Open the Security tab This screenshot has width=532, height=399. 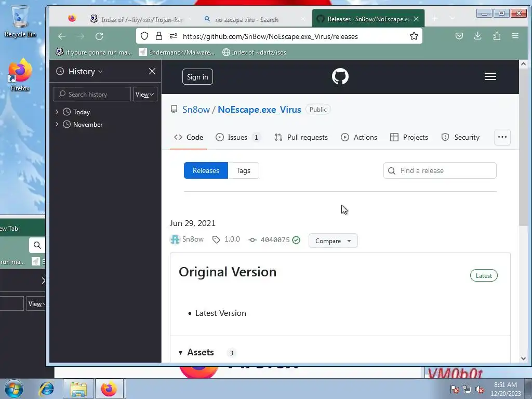(x=460, y=137)
